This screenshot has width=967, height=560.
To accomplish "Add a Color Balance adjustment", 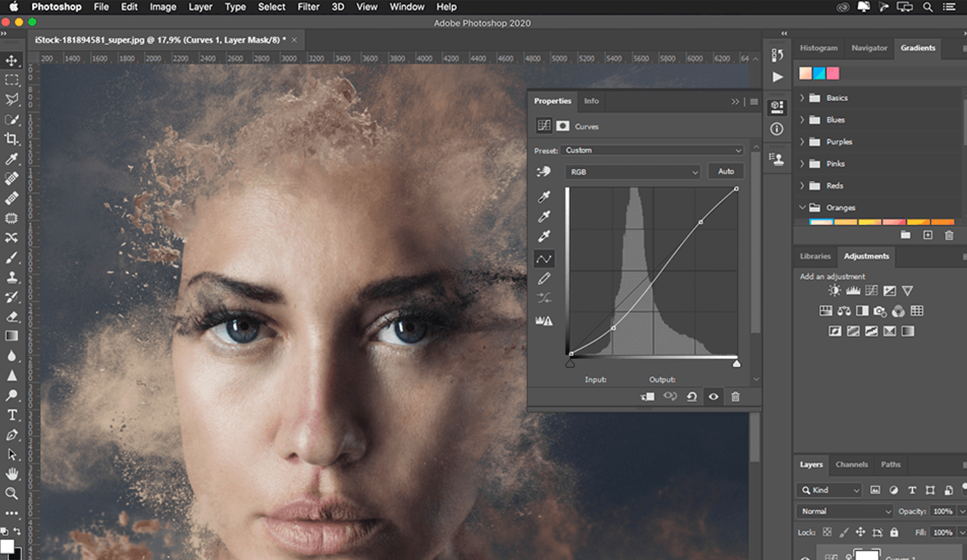I will (x=844, y=311).
